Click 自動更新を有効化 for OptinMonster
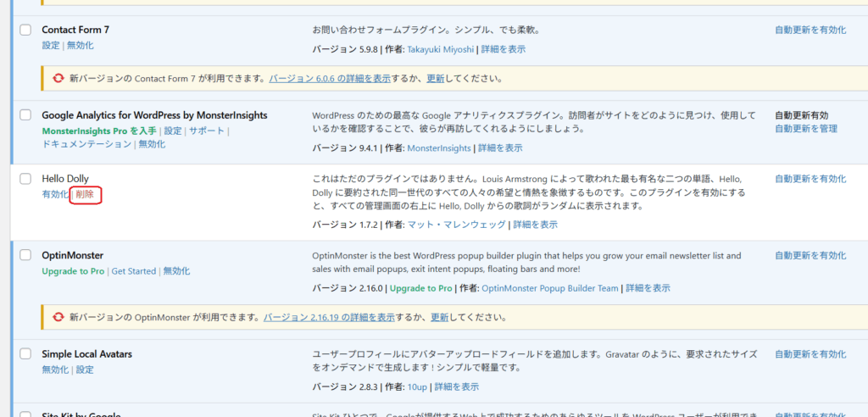The height and width of the screenshot is (417, 868). (810, 255)
